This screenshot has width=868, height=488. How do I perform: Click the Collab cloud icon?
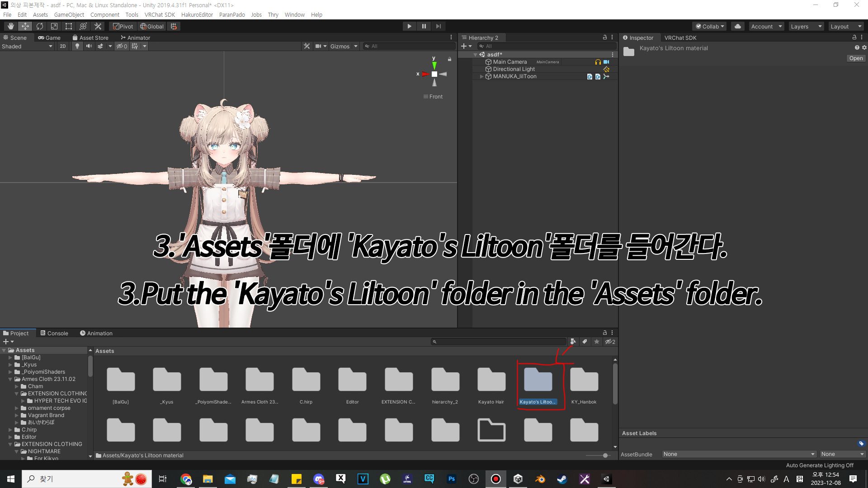click(737, 26)
